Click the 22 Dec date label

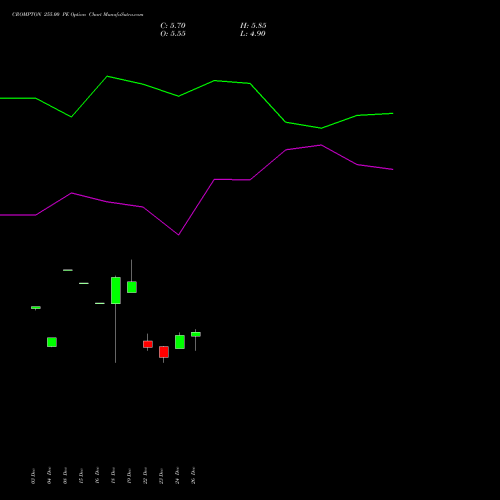point(145,476)
